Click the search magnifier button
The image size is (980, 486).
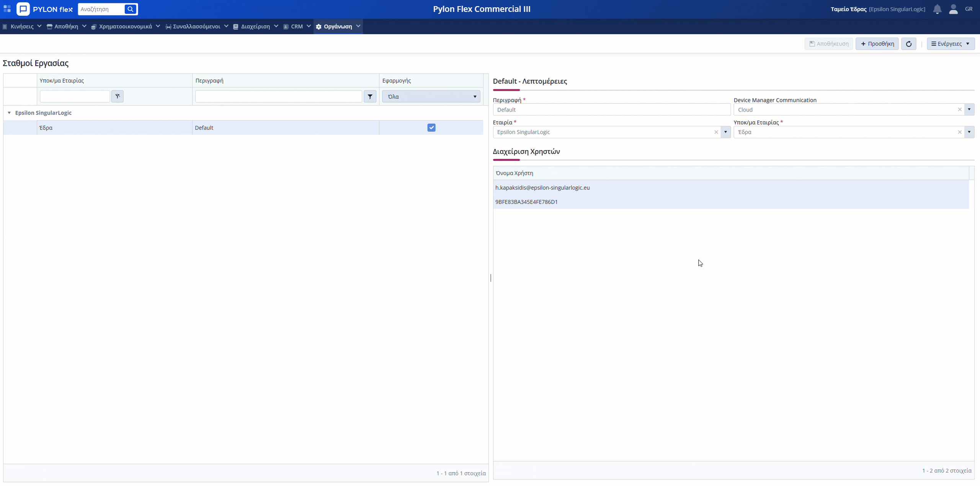[x=130, y=9]
